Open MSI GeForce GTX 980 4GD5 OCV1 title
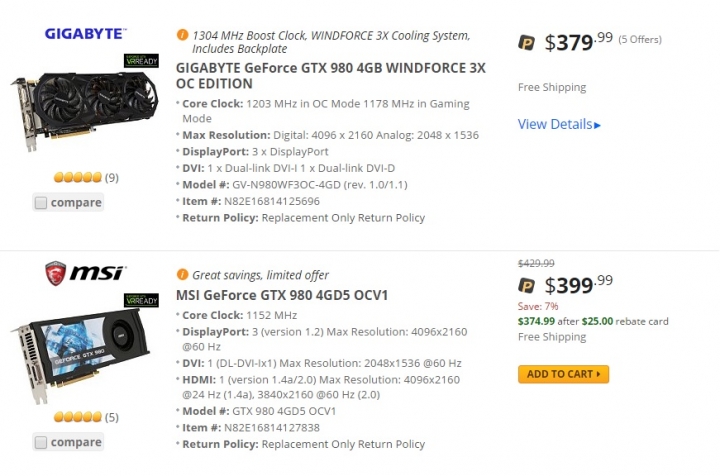The image size is (720, 476). [282, 295]
